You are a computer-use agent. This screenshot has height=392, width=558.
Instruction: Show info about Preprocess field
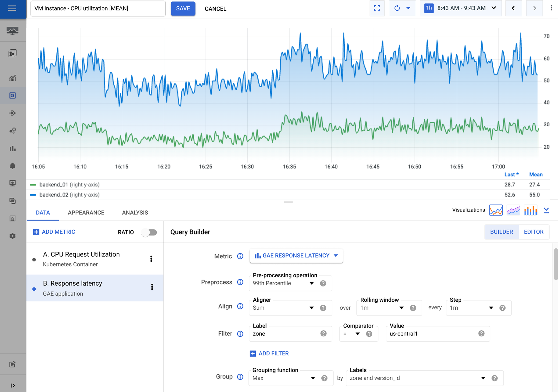point(240,282)
